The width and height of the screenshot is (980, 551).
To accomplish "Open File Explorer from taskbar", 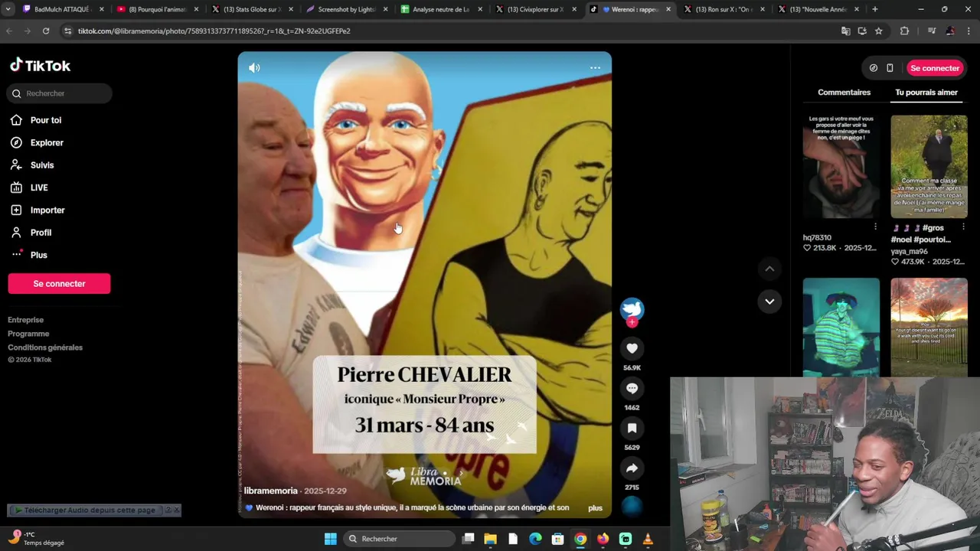I will [x=490, y=539].
